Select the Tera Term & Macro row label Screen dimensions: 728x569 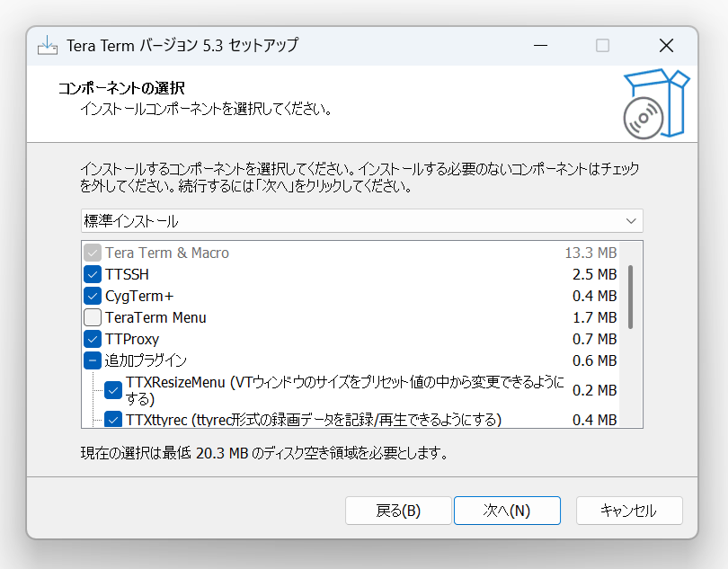[166, 253]
